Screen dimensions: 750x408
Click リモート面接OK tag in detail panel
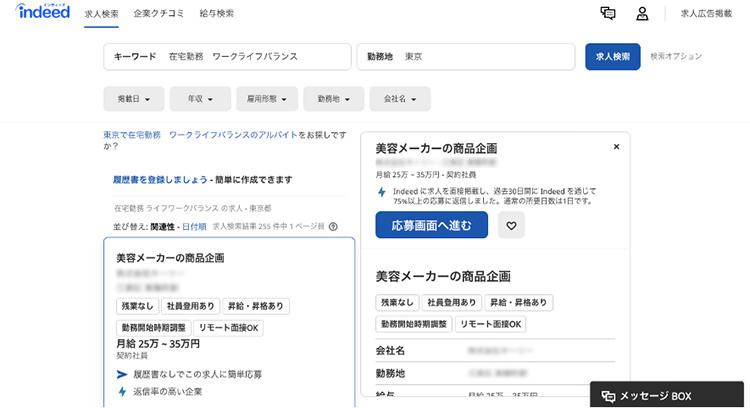(x=491, y=324)
